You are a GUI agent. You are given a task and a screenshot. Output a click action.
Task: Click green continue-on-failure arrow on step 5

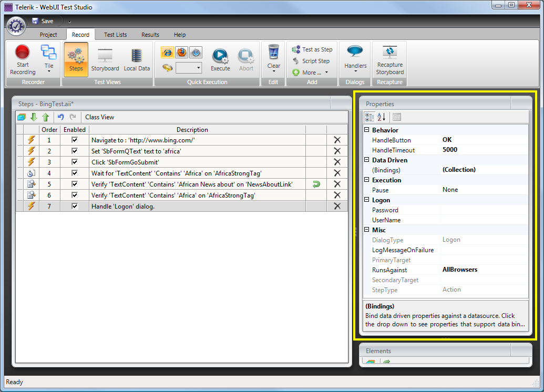tap(316, 184)
